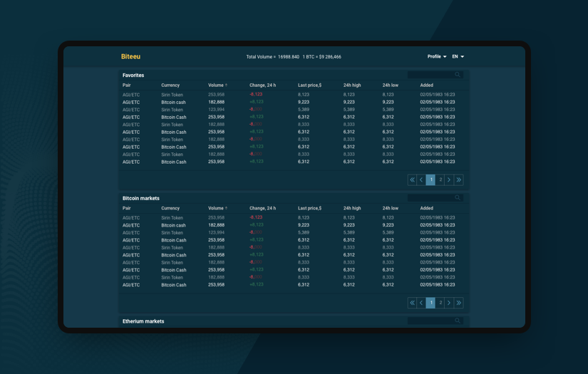The width and height of the screenshot is (588, 374).
Task: Click the Added header in Bitcoin markets
Action: [x=427, y=208]
